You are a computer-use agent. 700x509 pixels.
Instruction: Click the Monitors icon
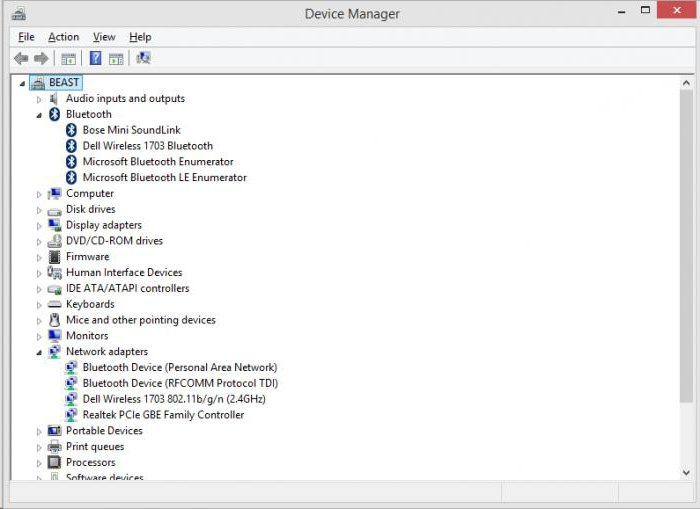point(54,336)
